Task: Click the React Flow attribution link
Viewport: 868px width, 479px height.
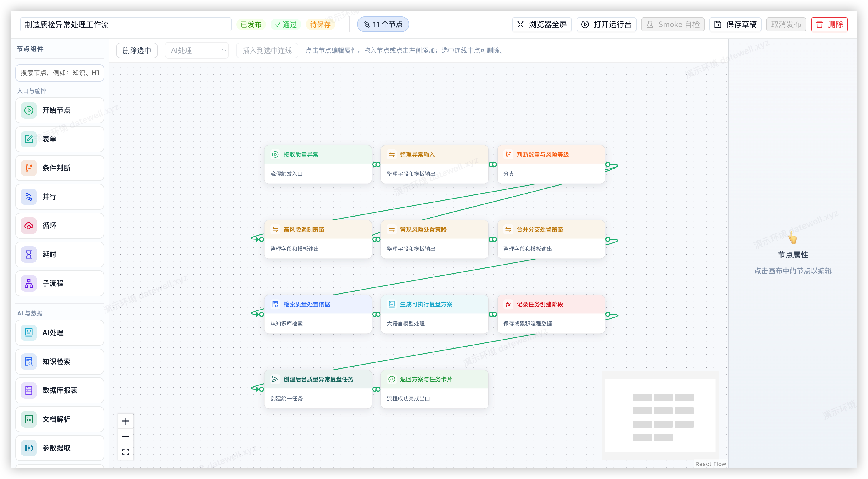Action: coord(711,464)
